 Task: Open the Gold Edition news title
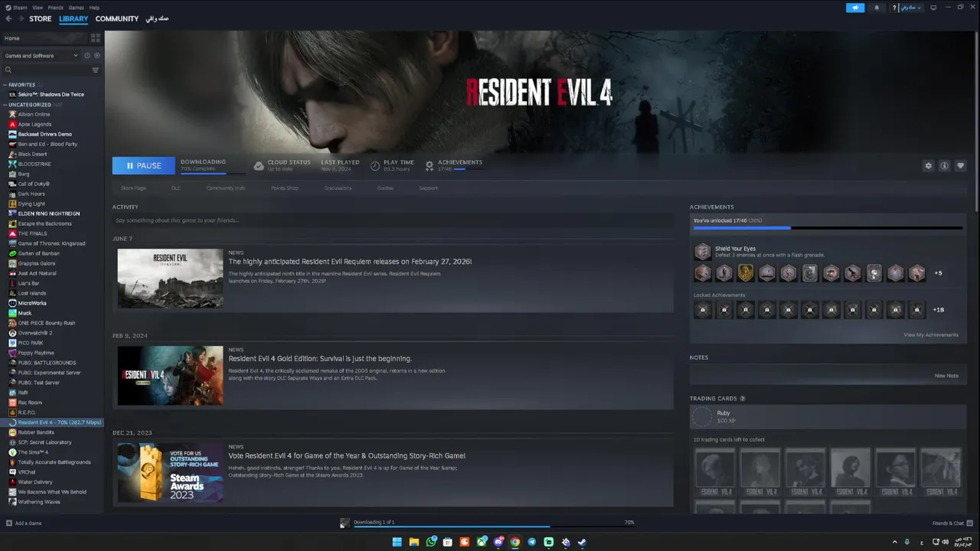(x=320, y=358)
